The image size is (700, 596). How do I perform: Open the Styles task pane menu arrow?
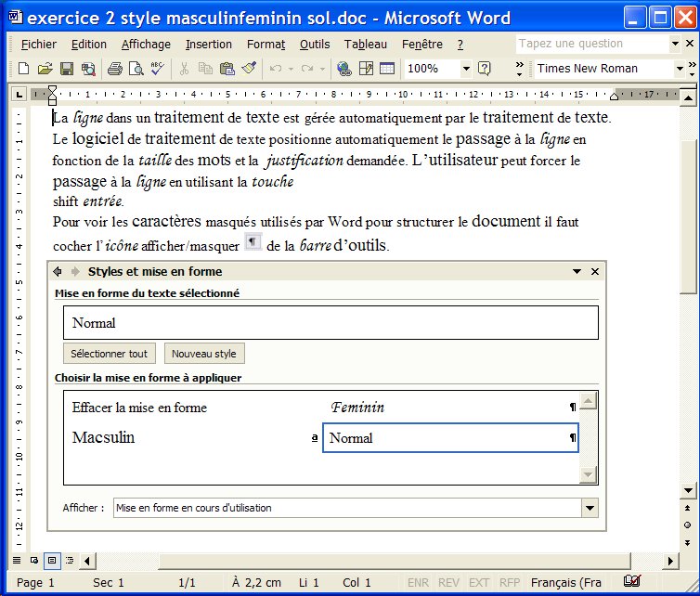tap(577, 271)
